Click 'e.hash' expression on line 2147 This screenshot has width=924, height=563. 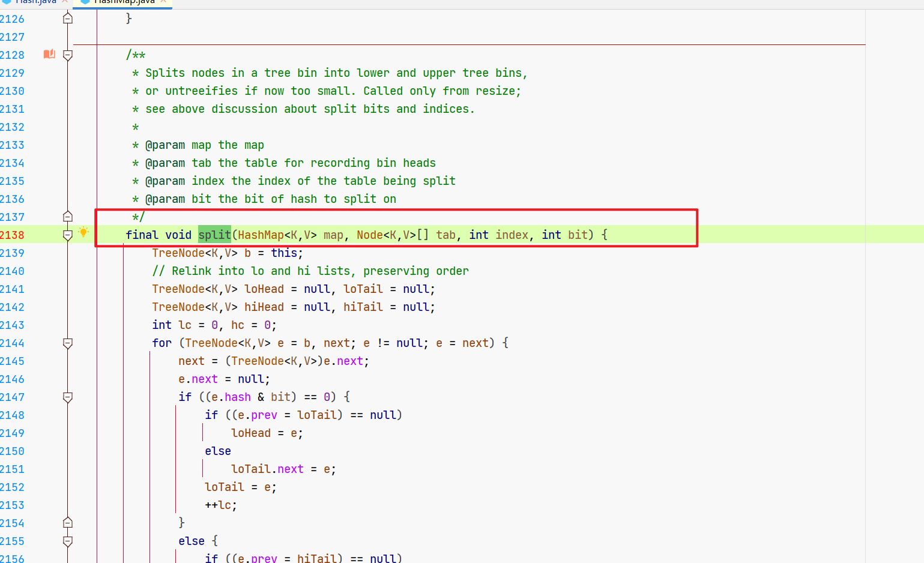click(x=231, y=397)
